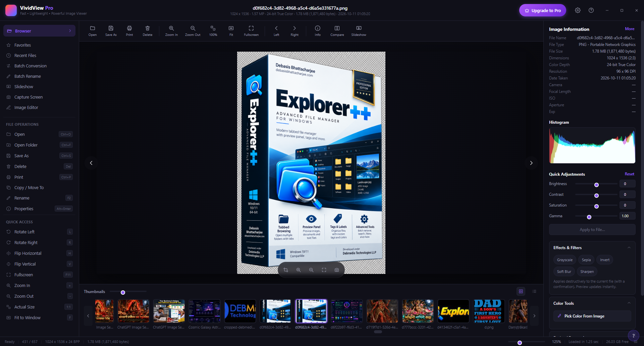This screenshot has height=346, width=644.
Task: Open help question mark in title bar
Action: pos(591,10)
